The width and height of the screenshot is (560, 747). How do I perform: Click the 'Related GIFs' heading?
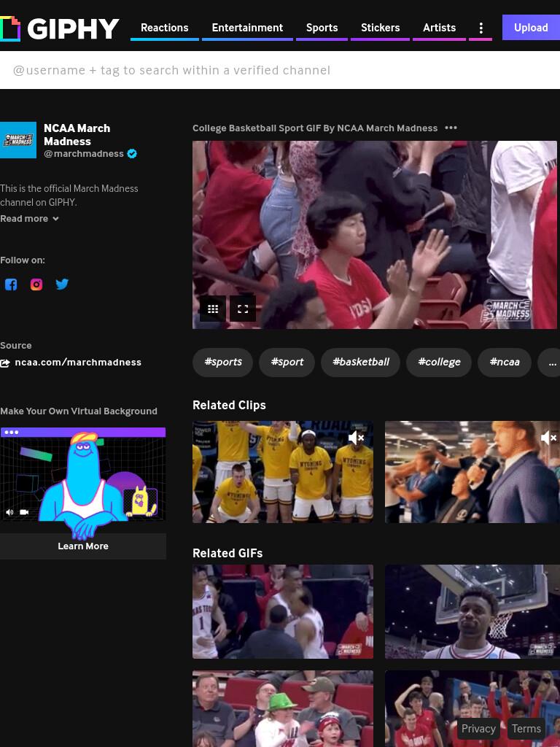pos(227,553)
